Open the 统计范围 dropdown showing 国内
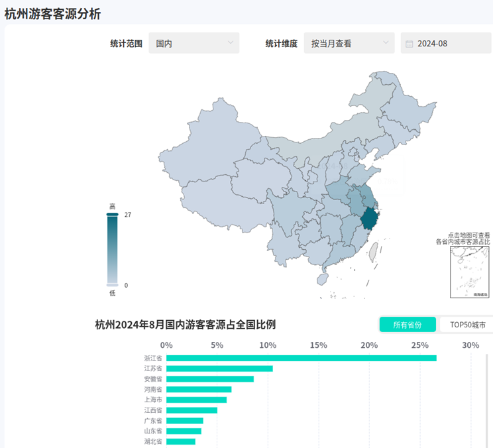Image resolution: width=493 pixels, height=448 pixels. (x=193, y=43)
